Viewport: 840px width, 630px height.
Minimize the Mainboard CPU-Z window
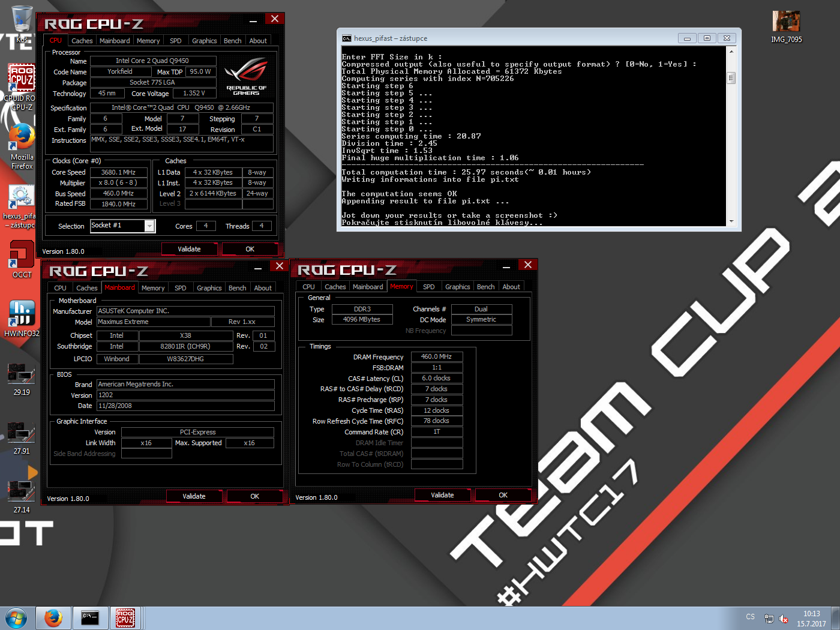pyautogui.click(x=258, y=268)
